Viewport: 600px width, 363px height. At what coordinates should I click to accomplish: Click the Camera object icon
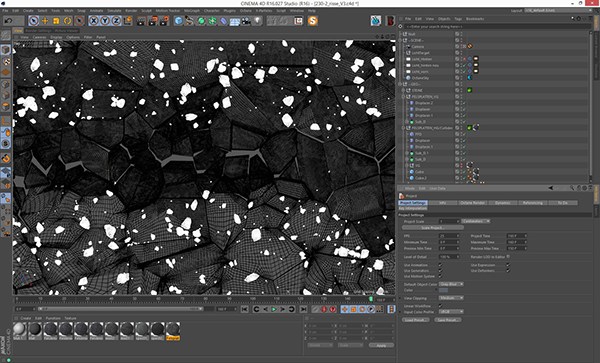(x=246, y=21)
